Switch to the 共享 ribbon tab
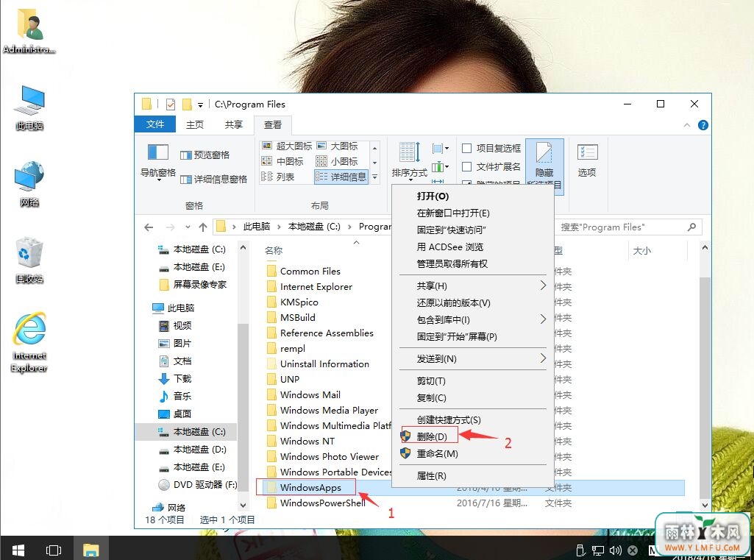The height and width of the screenshot is (560, 754). click(234, 124)
